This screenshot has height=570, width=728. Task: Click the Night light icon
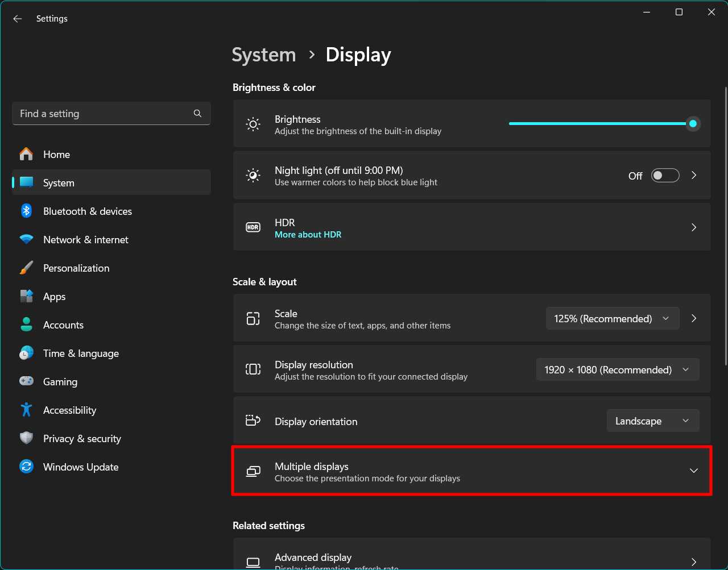253,176
